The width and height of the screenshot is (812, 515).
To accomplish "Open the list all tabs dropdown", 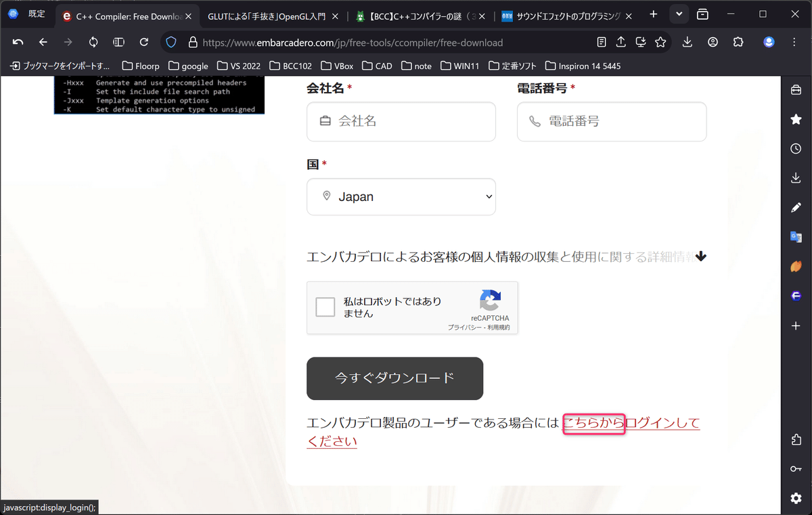I will pyautogui.click(x=679, y=14).
